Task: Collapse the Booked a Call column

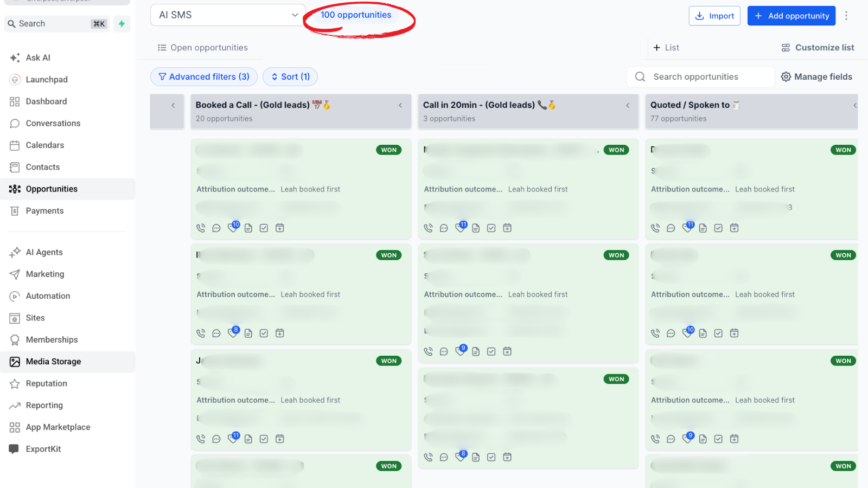Action: (400, 105)
